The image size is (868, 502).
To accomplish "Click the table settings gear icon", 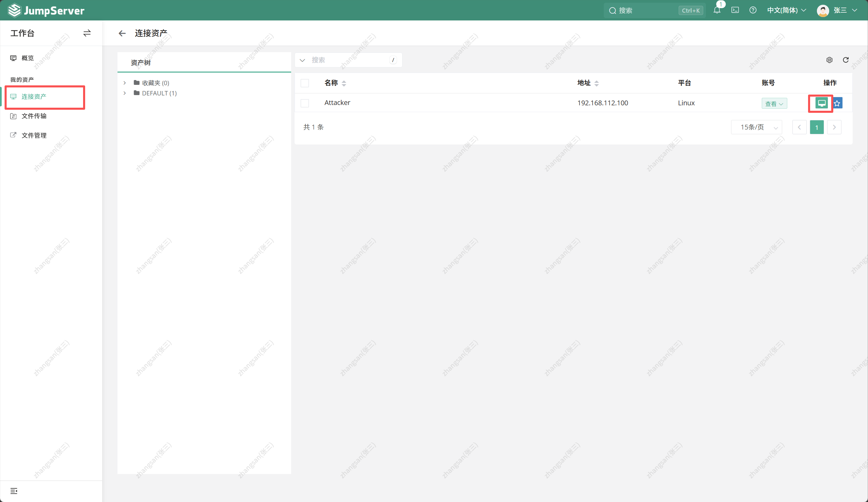I will pos(830,60).
